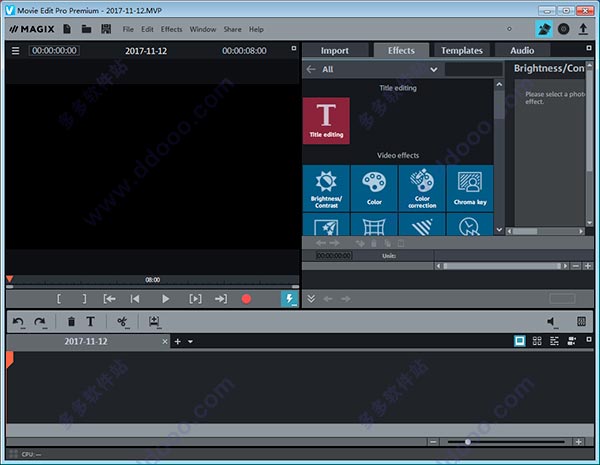Open the MAGIX store brush icon
The width and height of the screenshot is (600, 465).
(544, 29)
